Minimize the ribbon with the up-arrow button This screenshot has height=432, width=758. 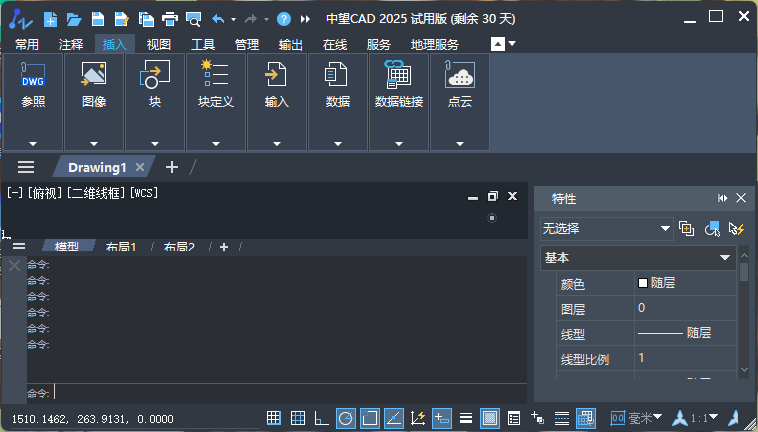click(497, 44)
